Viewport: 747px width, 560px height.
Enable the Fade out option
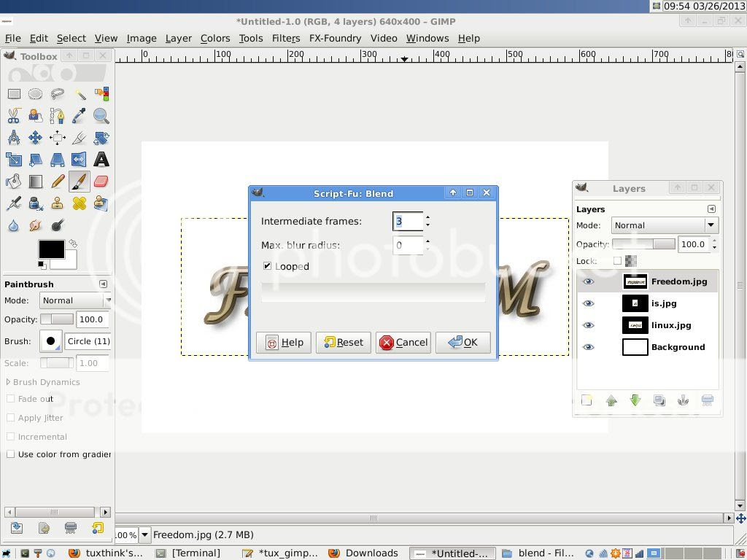click(x=10, y=399)
